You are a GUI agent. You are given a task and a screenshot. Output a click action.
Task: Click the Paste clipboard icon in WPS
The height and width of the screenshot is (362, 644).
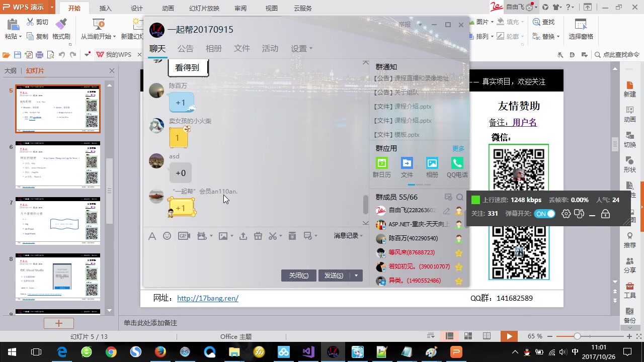pyautogui.click(x=13, y=24)
